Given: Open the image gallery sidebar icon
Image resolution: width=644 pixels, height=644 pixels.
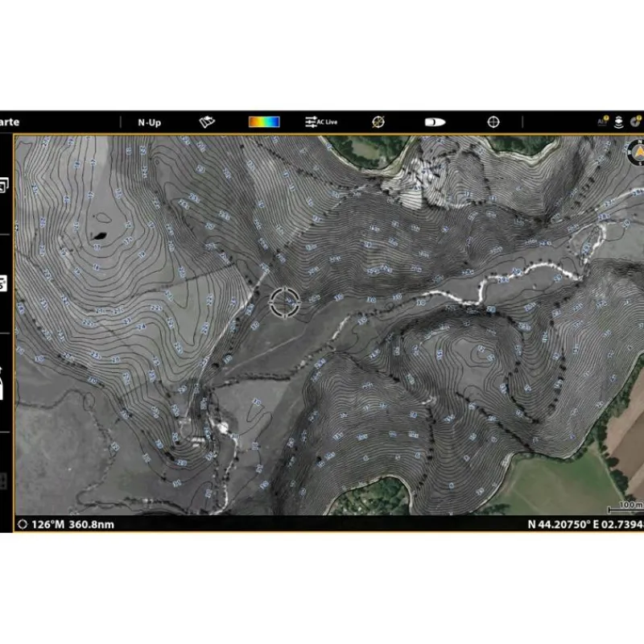Looking at the screenshot, I should tap(3, 185).
